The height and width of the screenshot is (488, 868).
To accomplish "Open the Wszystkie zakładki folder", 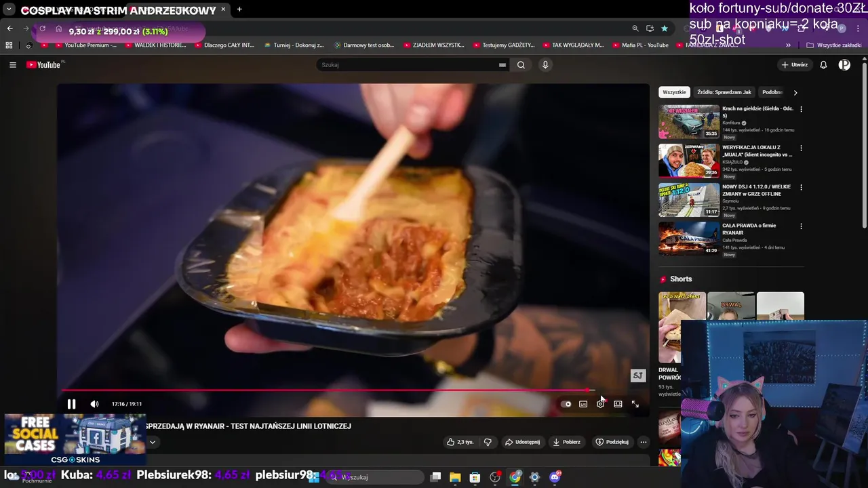I will [x=834, y=45].
